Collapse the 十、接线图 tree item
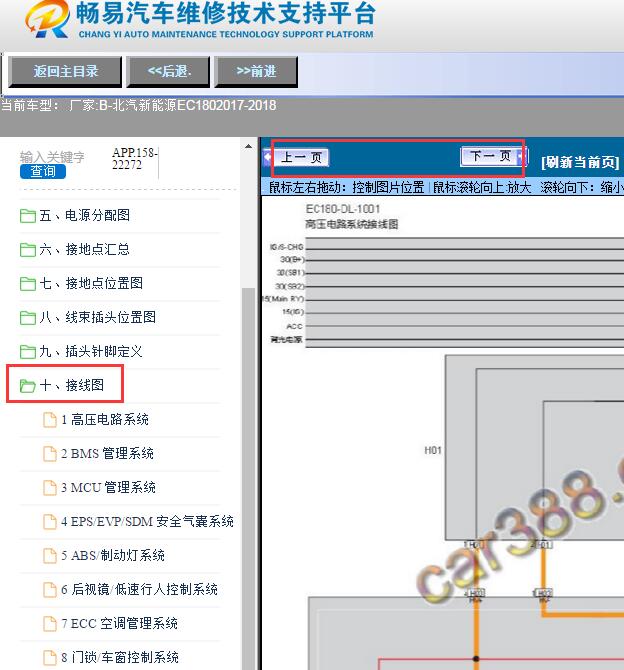The height and width of the screenshot is (670, 624). pos(72,385)
